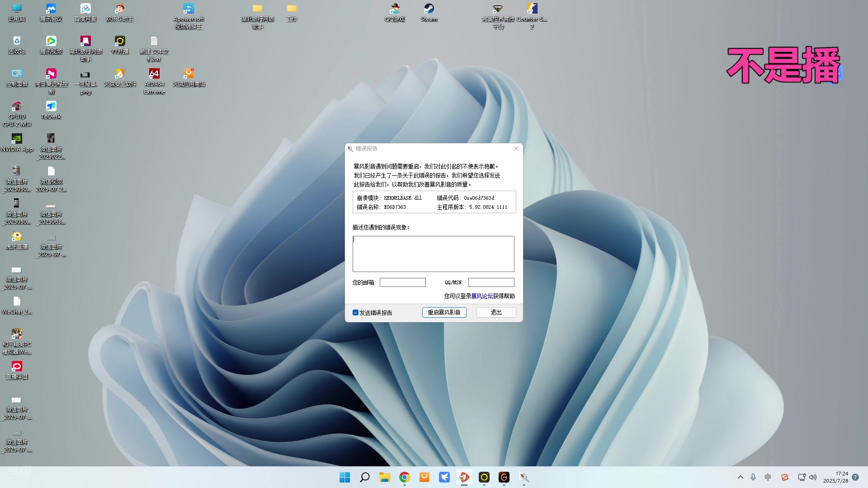This screenshot has width=868, height=488.
Task: Open YY开播 desktop shortcut
Action: point(120,45)
